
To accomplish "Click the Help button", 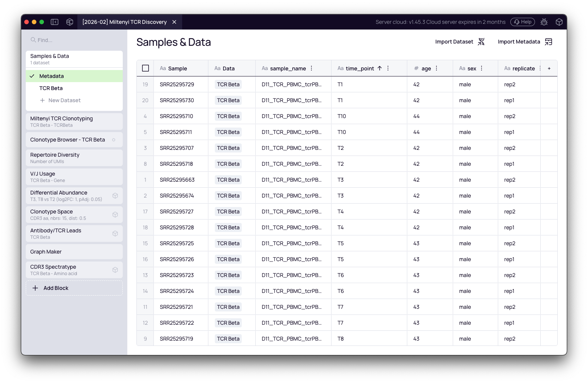I will pos(522,22).
